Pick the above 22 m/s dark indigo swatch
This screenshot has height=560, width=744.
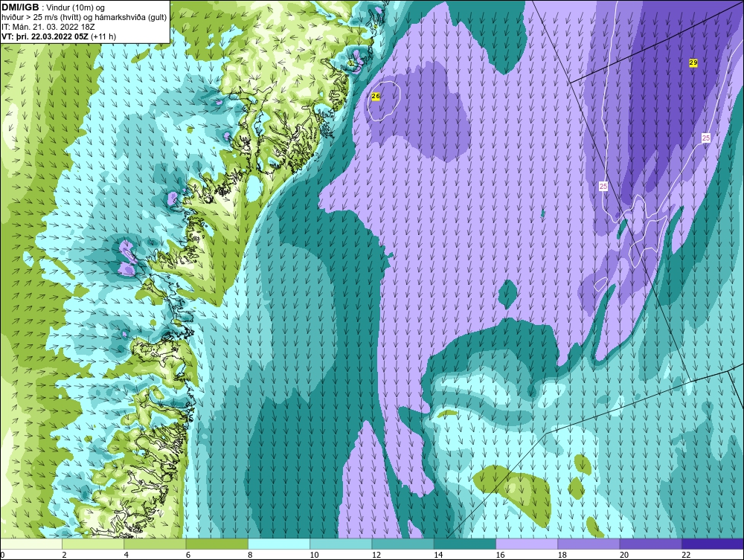point(713,544)
